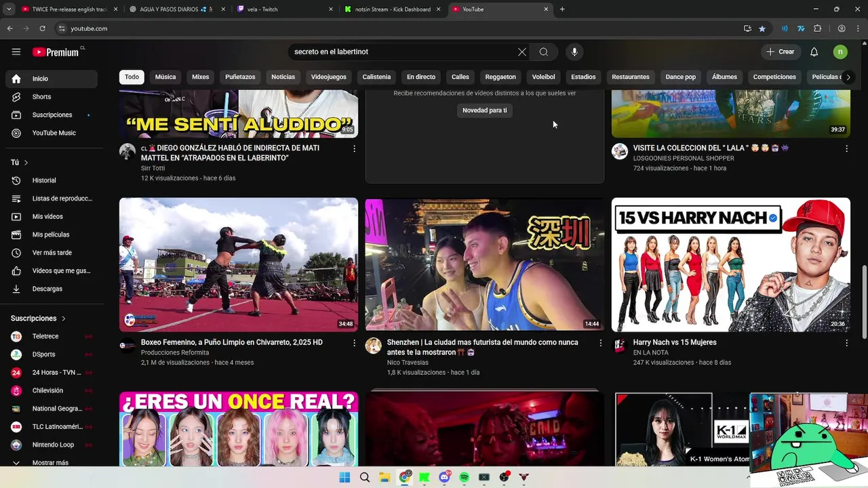Open Mis vídeos in sidebar

52,216
